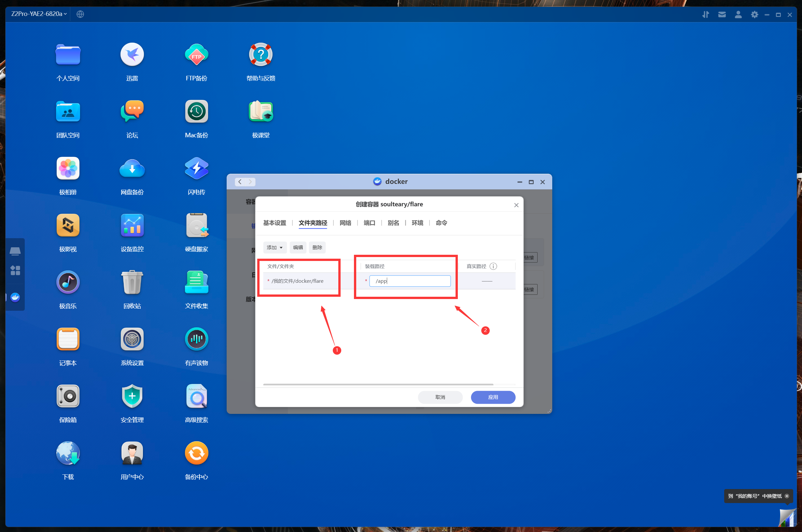Click the real path info icon
Viewport: 802px width, 532px height.
tap(493, 266)
